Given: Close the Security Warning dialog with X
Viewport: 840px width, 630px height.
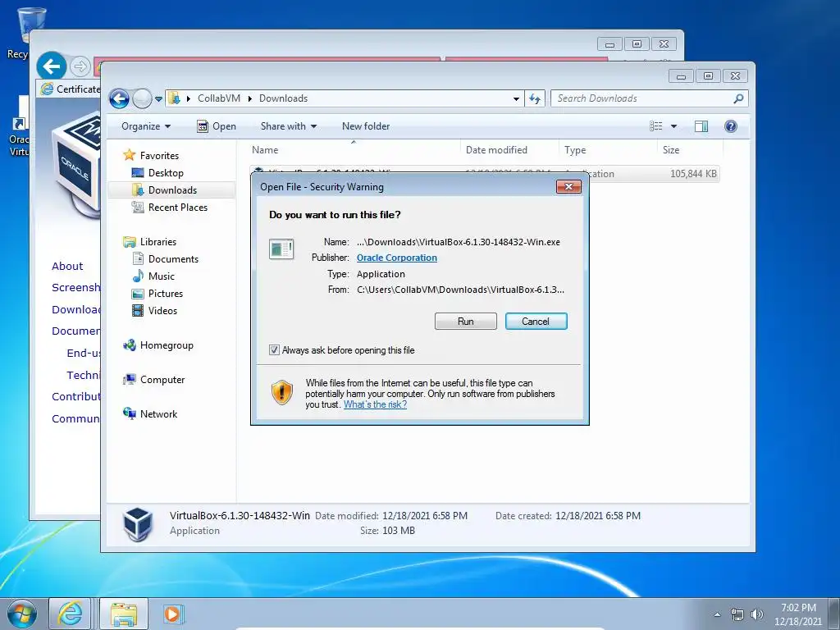Looking at the screenshot, I should pos(569,186).
